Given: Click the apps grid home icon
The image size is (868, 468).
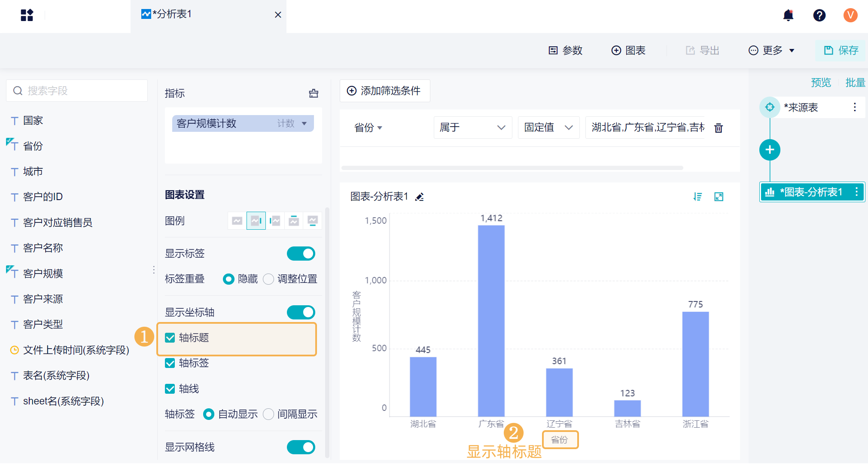Looking at the screenshot, I should 27,15.
